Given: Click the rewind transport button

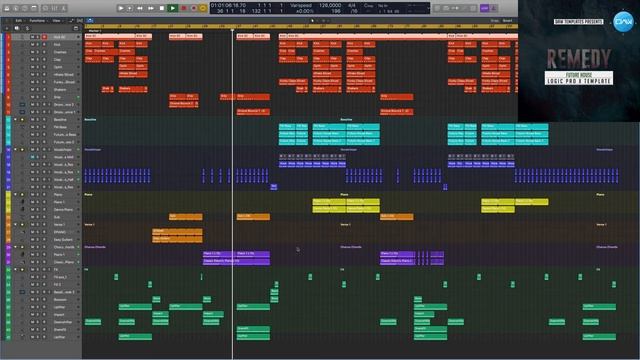Looking at the screenshot, I should pos(140,8).
